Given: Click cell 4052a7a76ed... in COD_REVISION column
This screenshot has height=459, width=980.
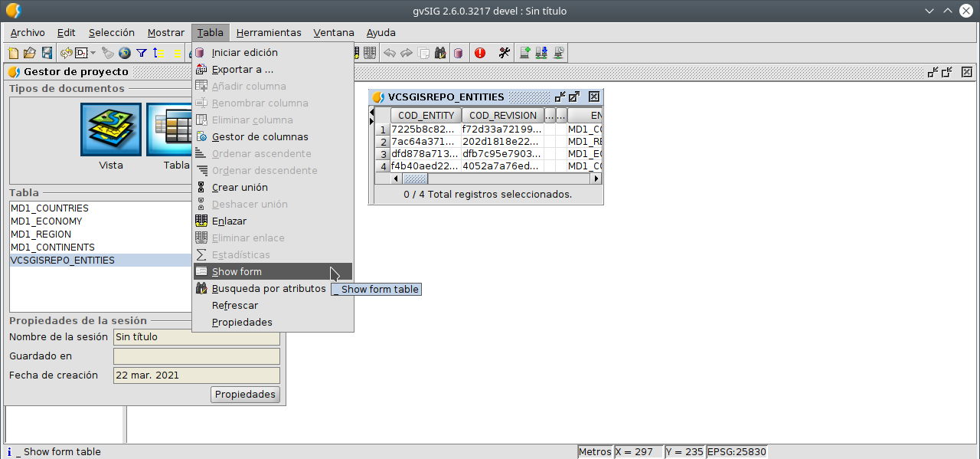Looking at the screenshot, I should (503, 166).
